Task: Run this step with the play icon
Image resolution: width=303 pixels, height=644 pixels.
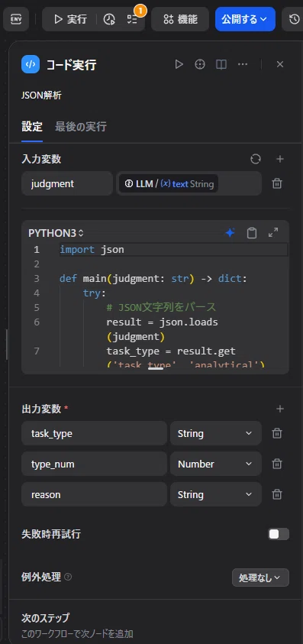Action: [179, 64]
